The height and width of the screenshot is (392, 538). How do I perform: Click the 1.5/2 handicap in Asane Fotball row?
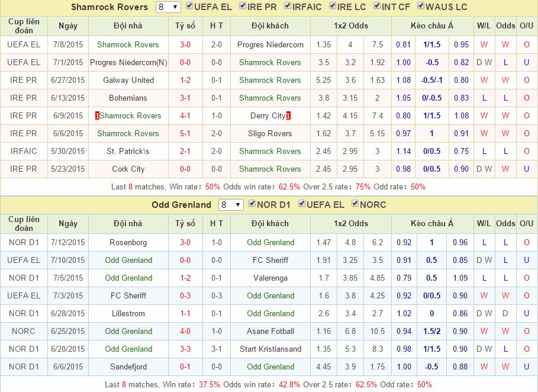[431, 332]
